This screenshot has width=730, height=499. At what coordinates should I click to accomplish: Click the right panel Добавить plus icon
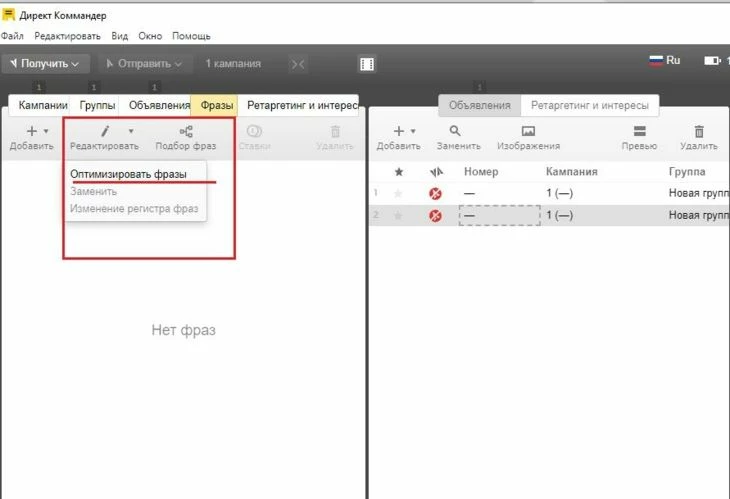399,131
